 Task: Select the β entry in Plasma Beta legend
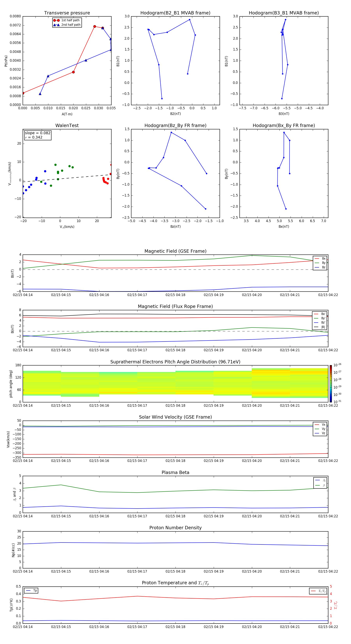[320, 485]
